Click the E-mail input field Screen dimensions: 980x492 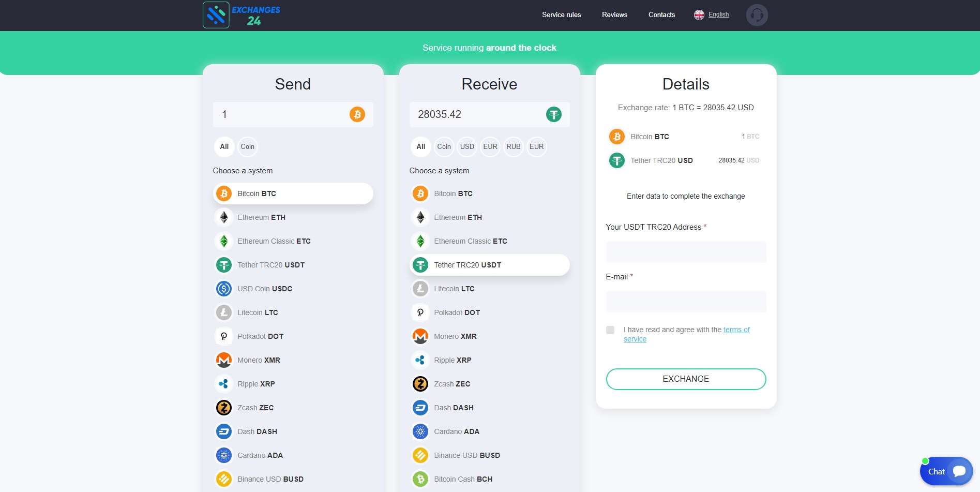[686, 302]
